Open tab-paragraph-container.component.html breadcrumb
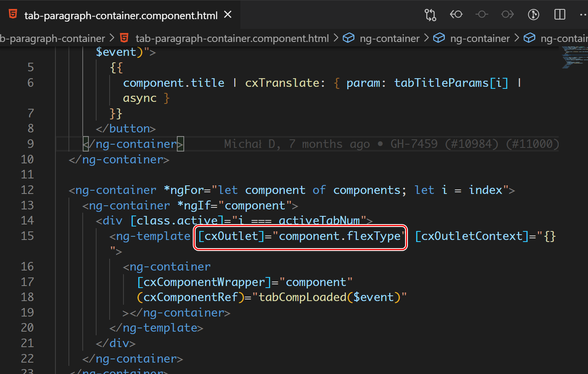Image resolution: width=588 pixels, height=374 pixels. pyautogui.click(x=232, y=38)
